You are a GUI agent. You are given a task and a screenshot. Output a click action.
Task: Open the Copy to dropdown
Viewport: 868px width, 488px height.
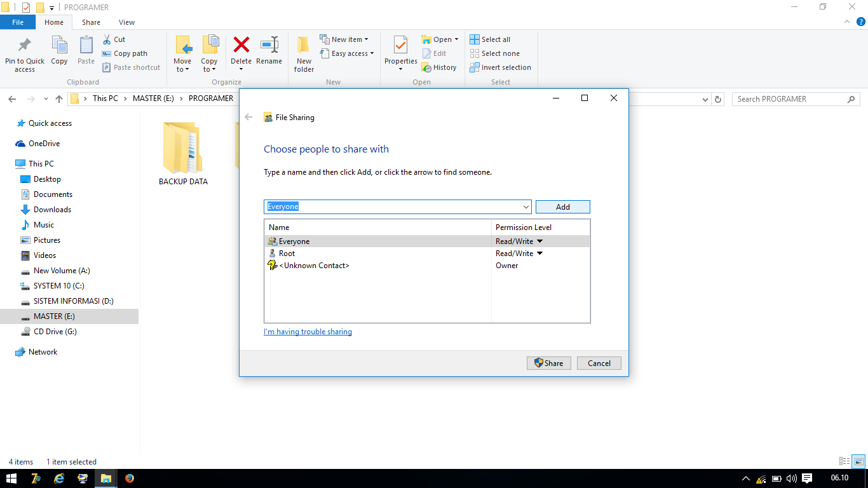(x=209, y=65)
